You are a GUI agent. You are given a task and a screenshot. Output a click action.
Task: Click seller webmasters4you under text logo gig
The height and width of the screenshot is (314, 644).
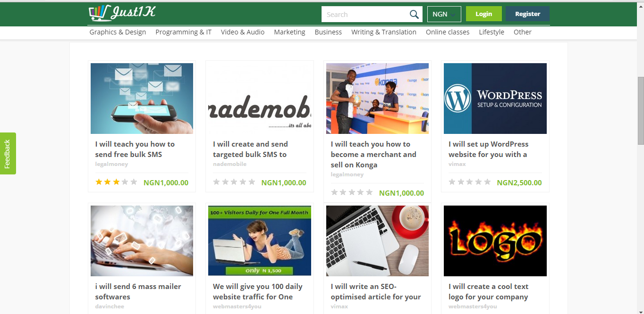pos(473,306)
